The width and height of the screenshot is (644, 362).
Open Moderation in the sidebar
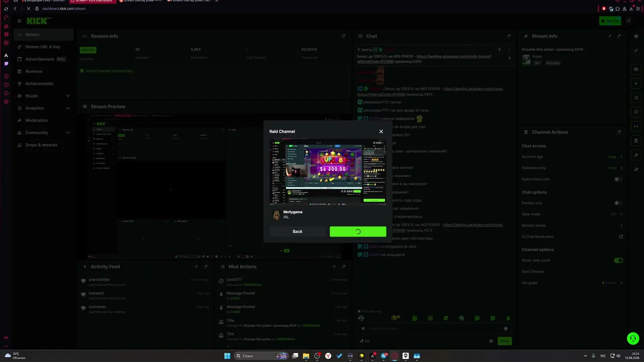(x=44, y=121)
